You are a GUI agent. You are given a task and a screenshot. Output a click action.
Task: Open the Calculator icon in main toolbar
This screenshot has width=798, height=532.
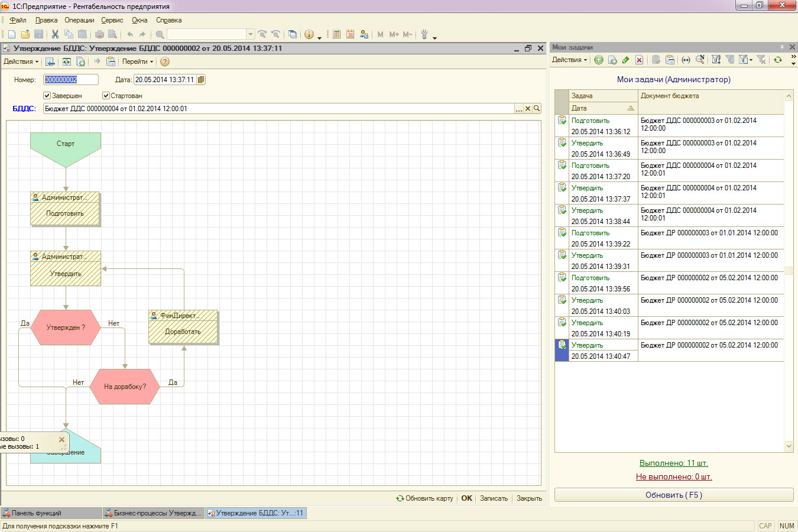pos(336,34)
